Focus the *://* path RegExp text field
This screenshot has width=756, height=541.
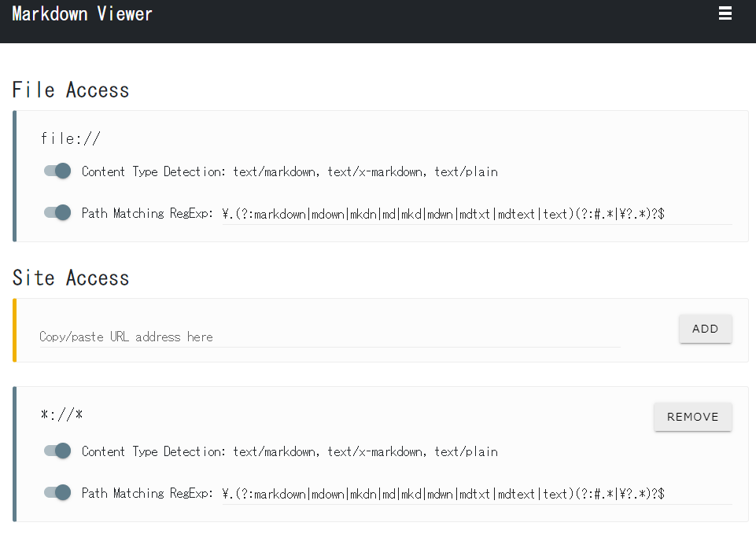476,494
